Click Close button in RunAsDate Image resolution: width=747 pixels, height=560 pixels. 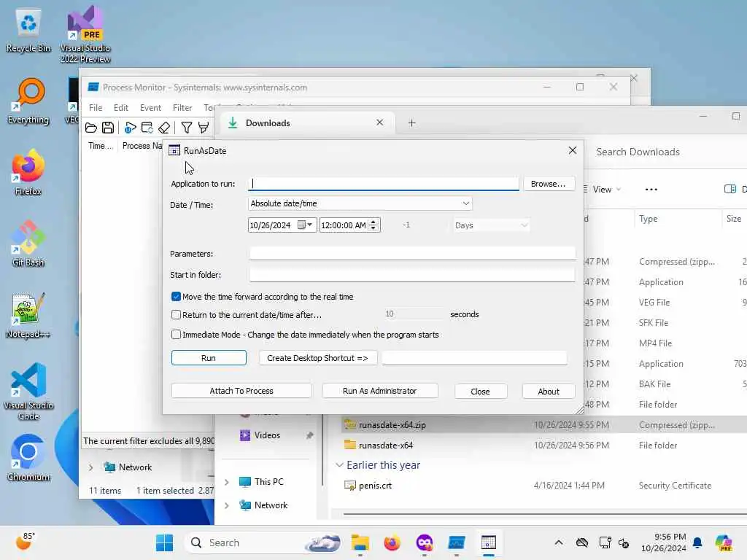click(x=481, y=392)
